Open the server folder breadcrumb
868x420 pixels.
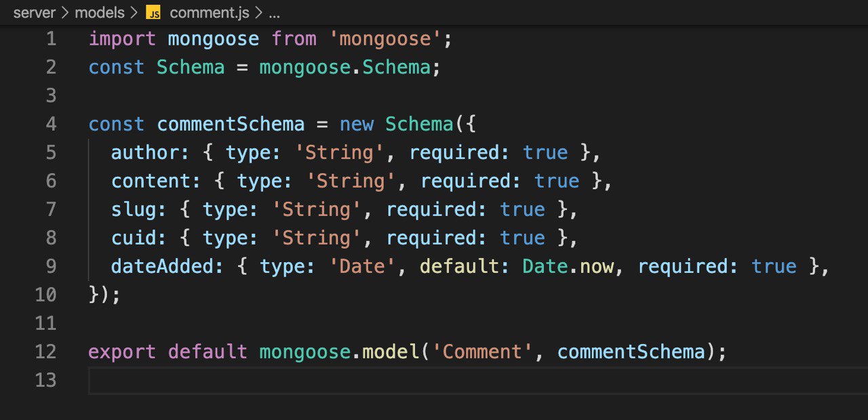[34, 13]
